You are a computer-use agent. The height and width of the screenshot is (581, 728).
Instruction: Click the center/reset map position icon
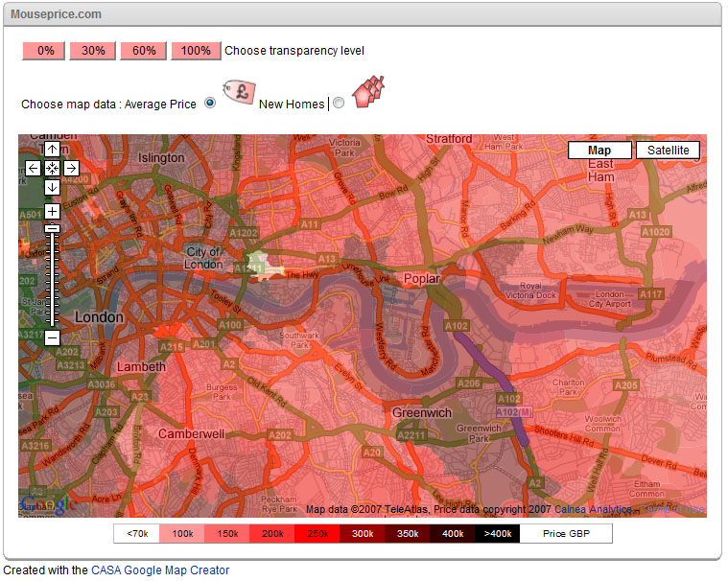[52, 168]
